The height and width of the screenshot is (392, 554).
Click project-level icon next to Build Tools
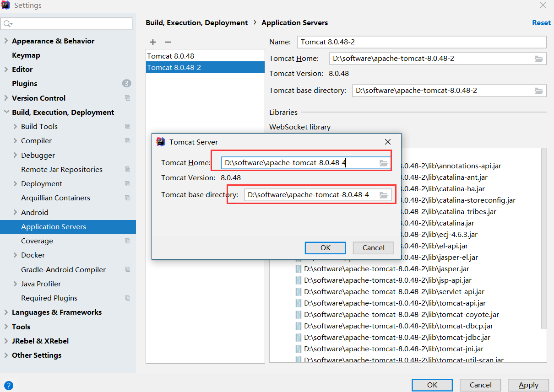point(127,127)
